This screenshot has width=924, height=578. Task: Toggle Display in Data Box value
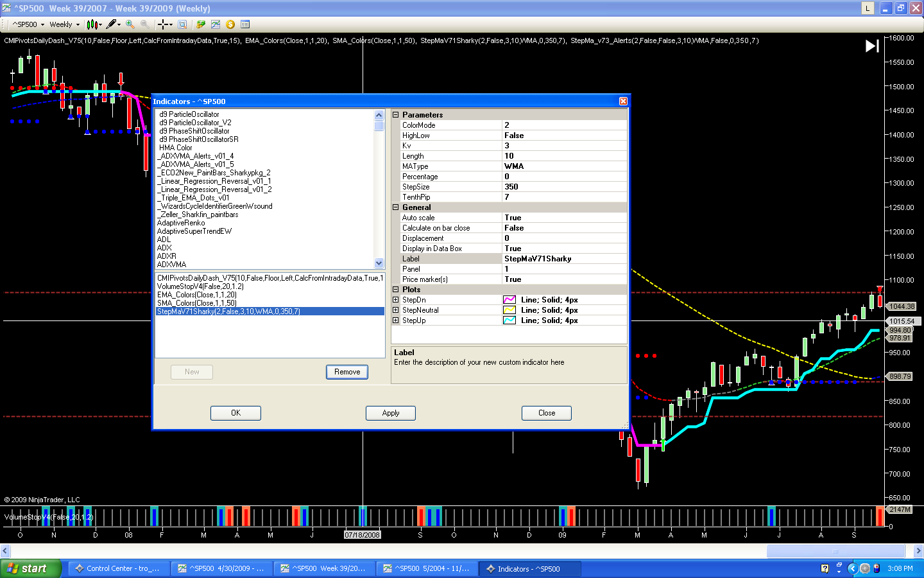564,249
